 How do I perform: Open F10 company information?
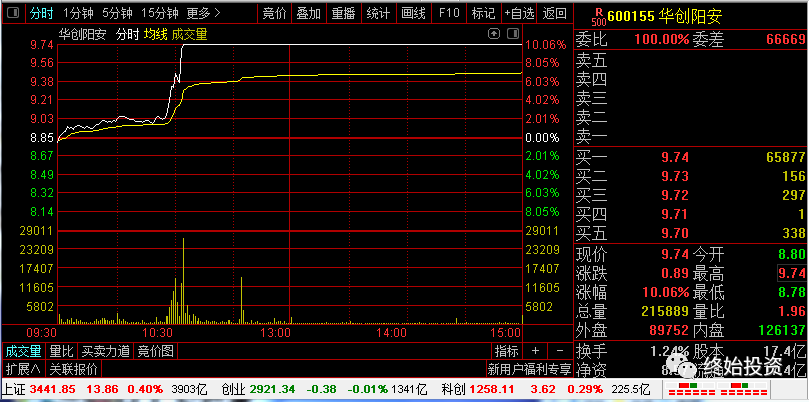449,13
